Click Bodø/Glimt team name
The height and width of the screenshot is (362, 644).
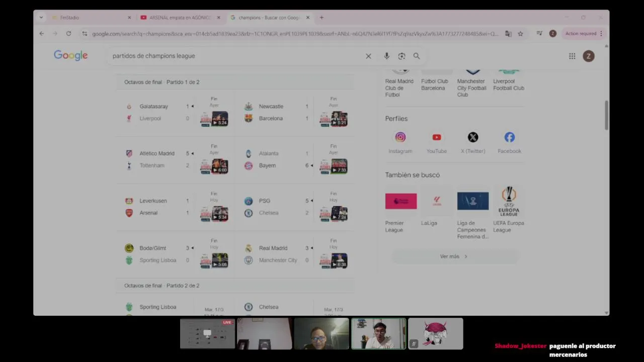153,248
